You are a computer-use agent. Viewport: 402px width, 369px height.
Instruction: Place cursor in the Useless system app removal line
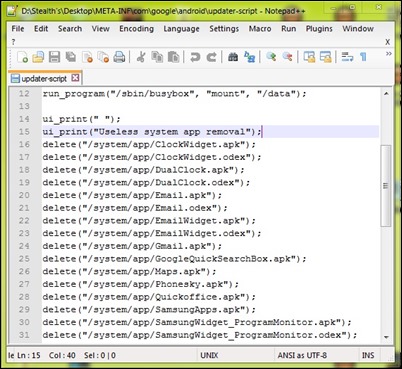click(152, 132)
